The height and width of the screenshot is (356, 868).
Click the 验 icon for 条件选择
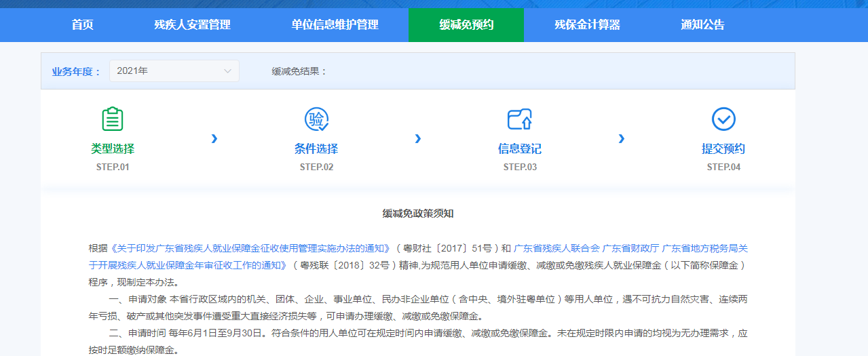click(316, 119)
